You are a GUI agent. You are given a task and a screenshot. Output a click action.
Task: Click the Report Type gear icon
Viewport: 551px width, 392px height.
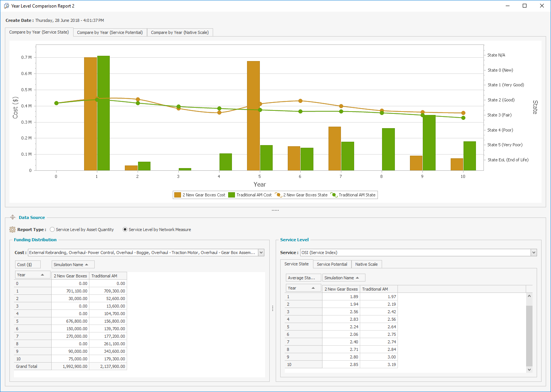(x=12, y=230)
